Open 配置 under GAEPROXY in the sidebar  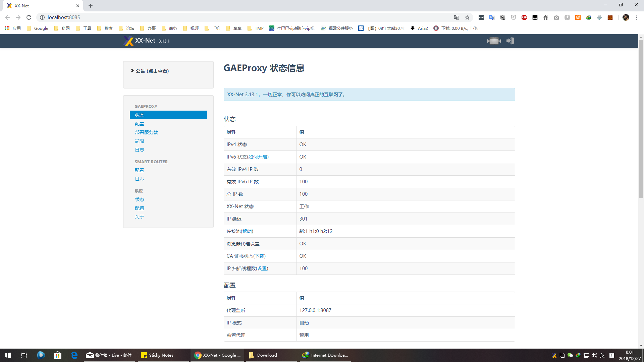pos(140,124)
